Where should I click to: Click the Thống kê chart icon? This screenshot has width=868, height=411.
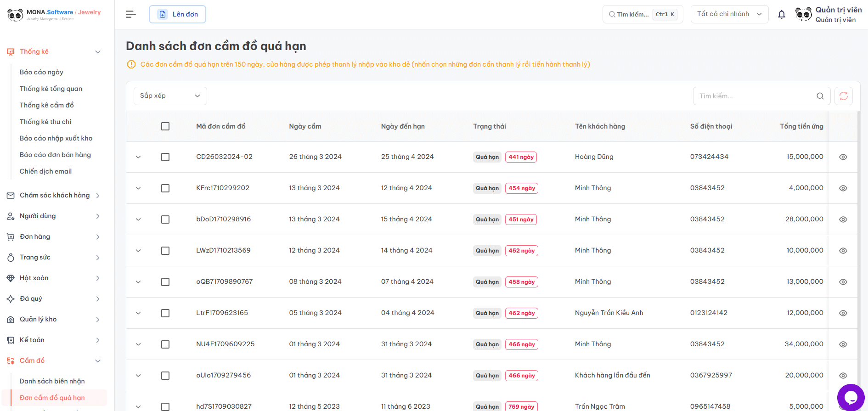(x=11, y=52)
